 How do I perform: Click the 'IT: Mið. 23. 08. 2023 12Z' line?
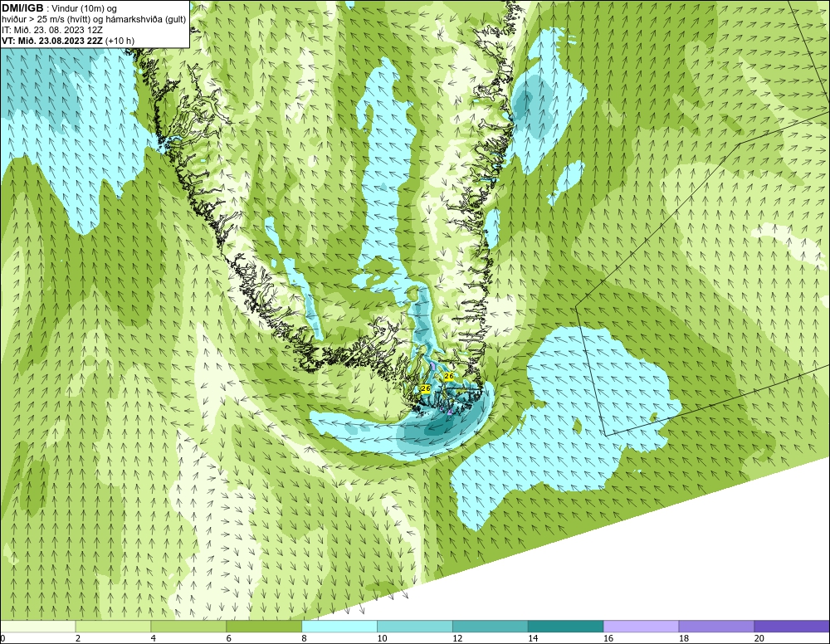click(x=51, y=30)
